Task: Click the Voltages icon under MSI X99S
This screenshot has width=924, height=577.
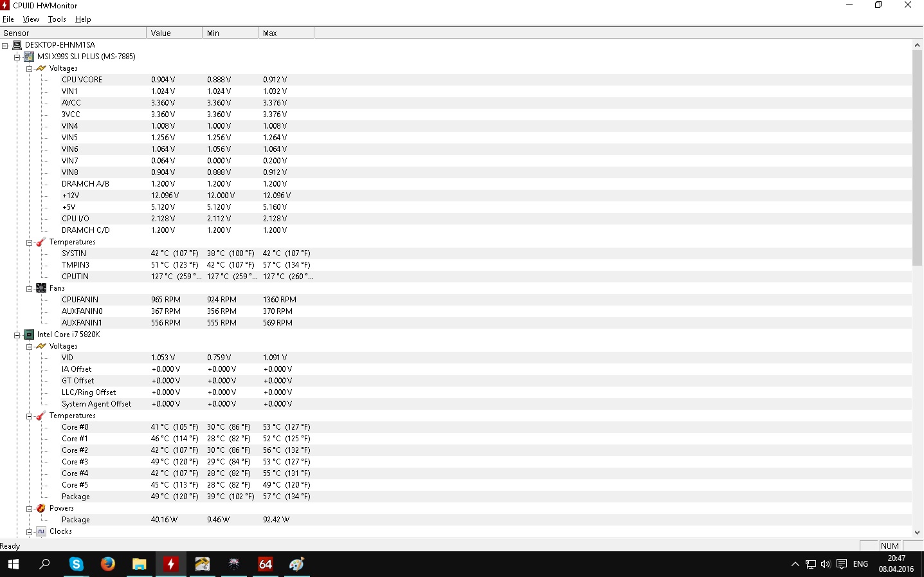Action: (x=41, y=68)
